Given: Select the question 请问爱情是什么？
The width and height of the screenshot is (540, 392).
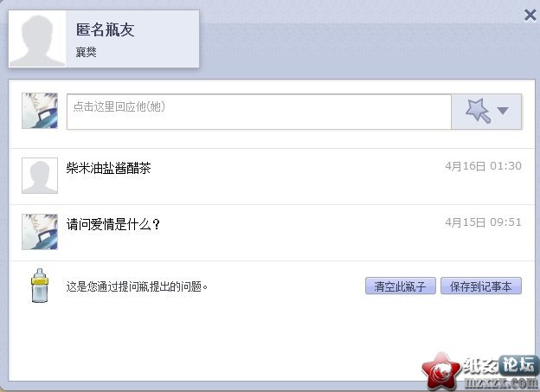Looking at the screenshot, I should pyautogui.click(x=113, y=225).
